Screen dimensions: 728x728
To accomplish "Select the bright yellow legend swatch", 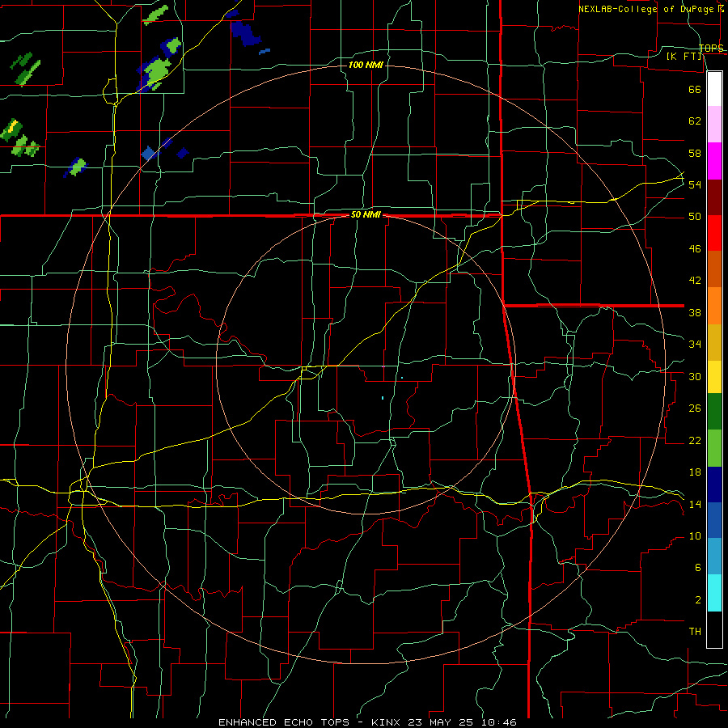I will pos(714,377).
